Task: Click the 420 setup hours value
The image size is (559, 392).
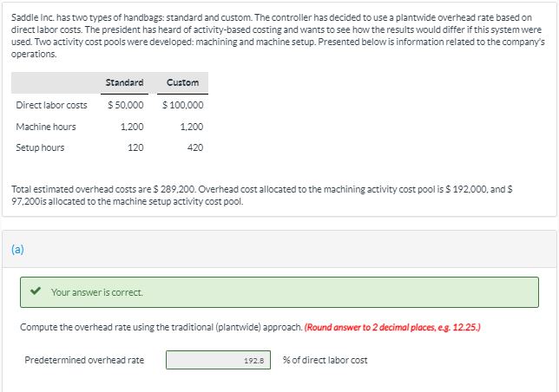Action: pyautogui.click(x=195, y=147)
